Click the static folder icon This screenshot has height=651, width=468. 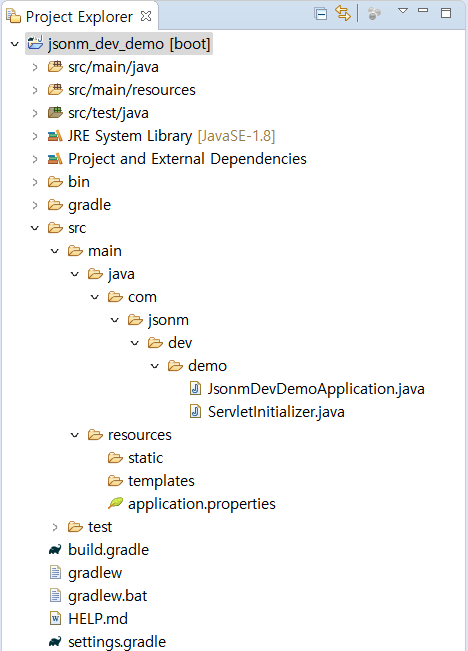pos(115,458)
